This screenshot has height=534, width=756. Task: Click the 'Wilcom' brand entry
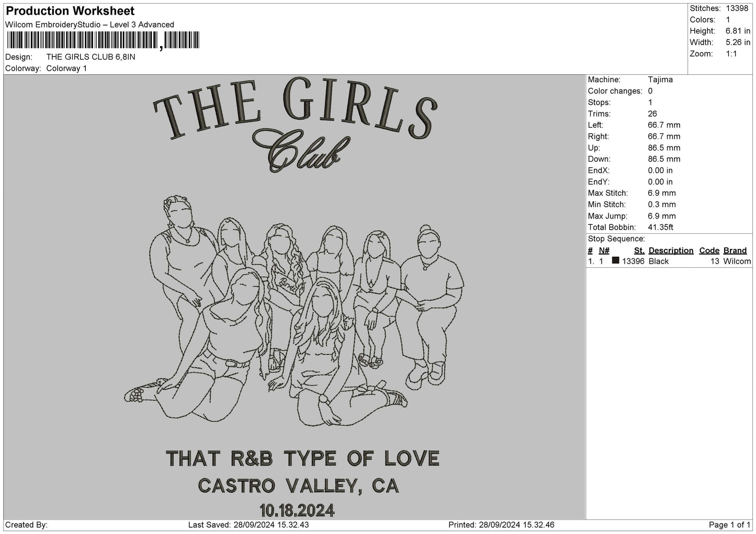(x=737, y=262)
